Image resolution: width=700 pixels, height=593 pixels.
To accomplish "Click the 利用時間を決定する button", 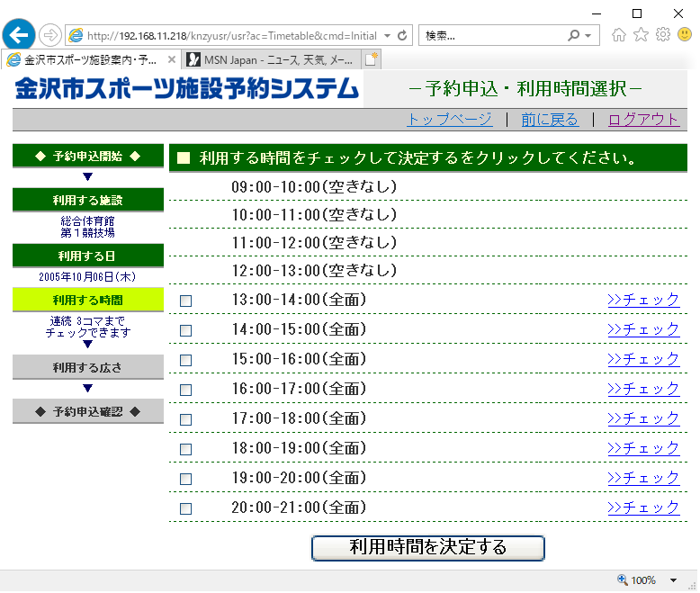I will point(427,547).
